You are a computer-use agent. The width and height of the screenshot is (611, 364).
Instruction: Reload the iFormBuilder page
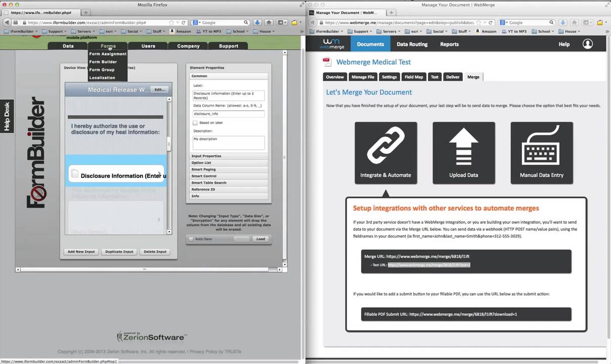pos(184,22)
